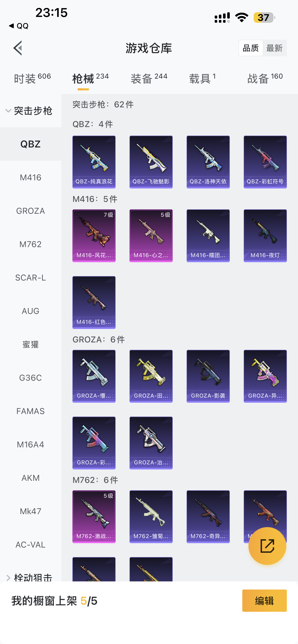Select the QBZ-彩虹符号 skin
The height and width of the screenshot is (644, 298).
(265, 162)
